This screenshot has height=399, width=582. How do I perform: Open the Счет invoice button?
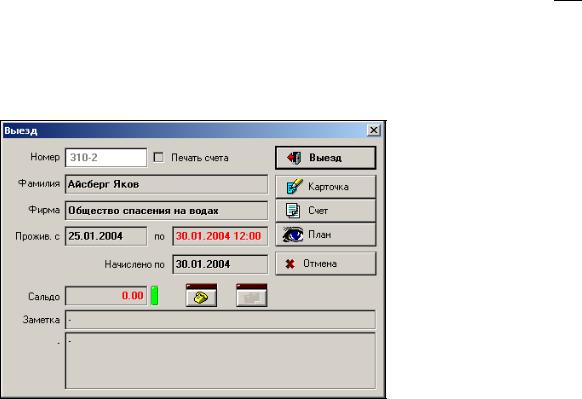click(x=326, y=210)
